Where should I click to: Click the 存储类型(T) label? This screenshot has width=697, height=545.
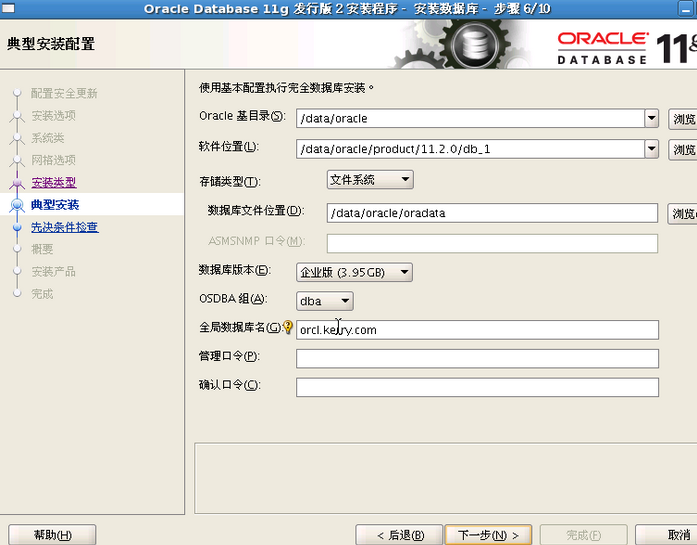(229, 181)
